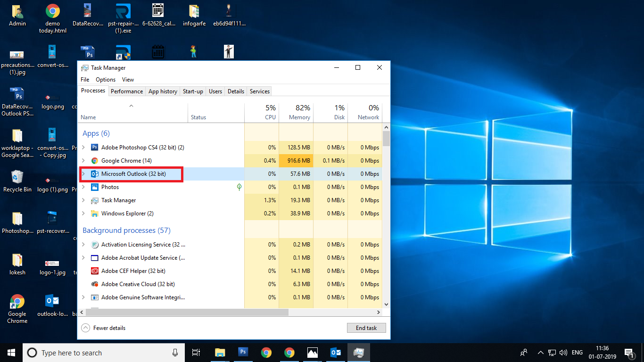
Task: Click the Type here to search box
Action: (104, 353)
